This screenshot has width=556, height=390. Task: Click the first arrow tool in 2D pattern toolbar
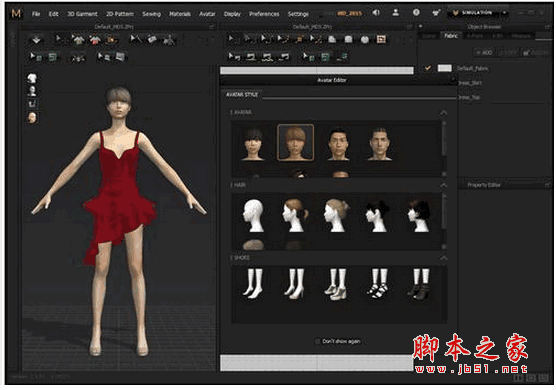[231, 39]
